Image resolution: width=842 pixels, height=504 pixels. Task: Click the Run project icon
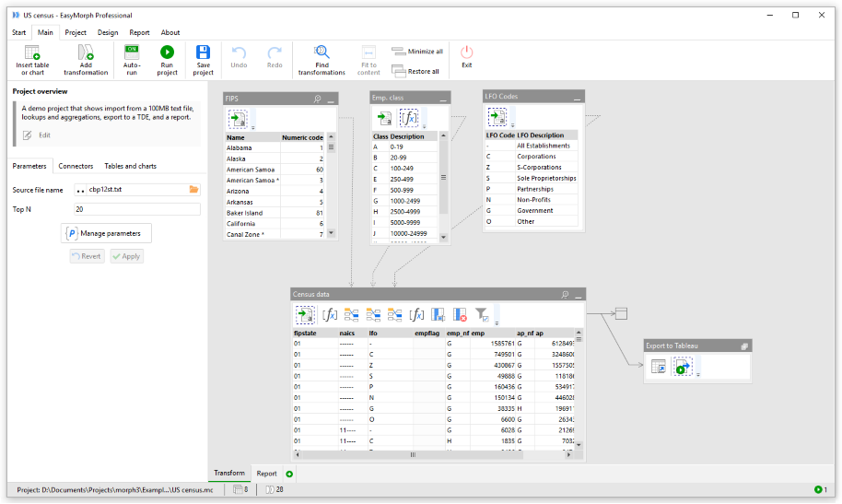(x=167, y=53)
